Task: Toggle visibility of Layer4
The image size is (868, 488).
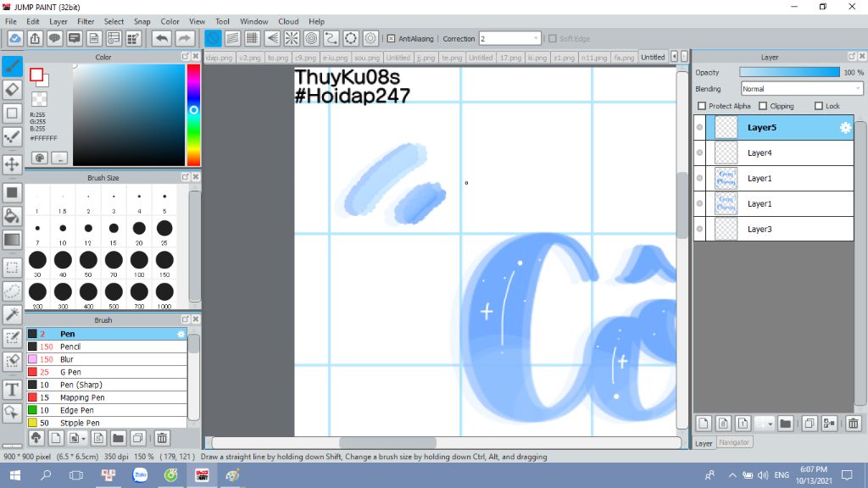Action: click(699, 152)
